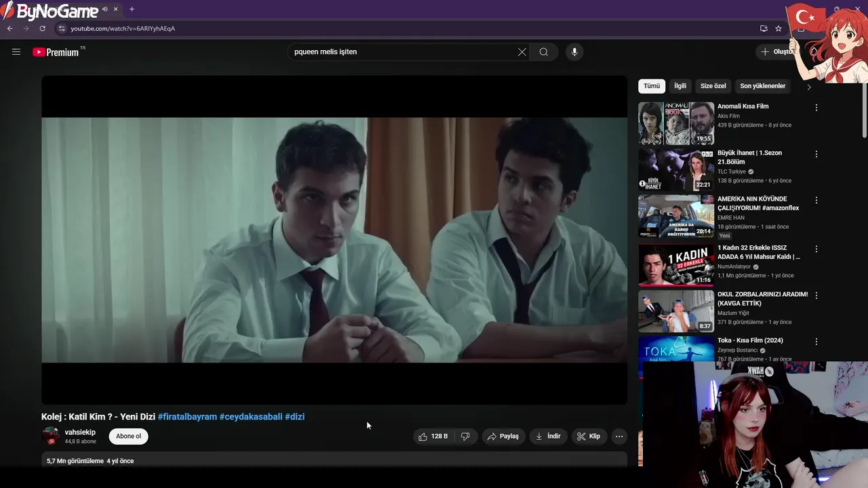Dislike the video with thumbs down
Viewport: 868px width, 488px height.
point(465,436)
